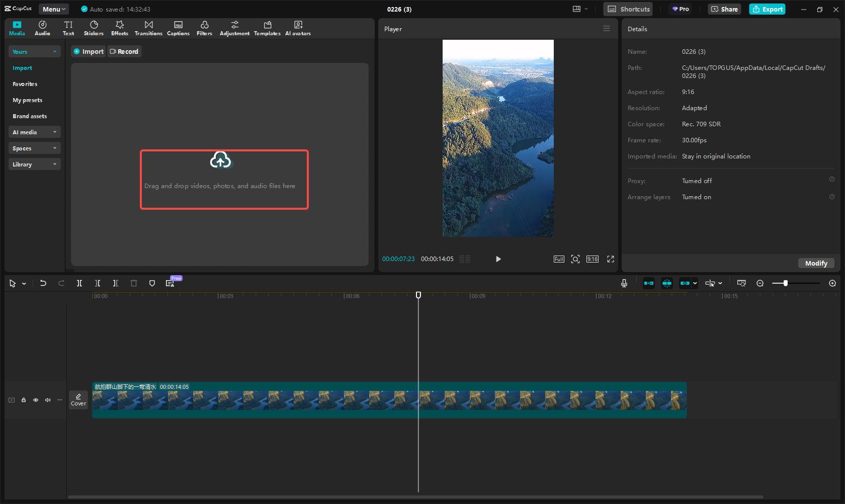Open the Stickers panel

tap(94, 28)
